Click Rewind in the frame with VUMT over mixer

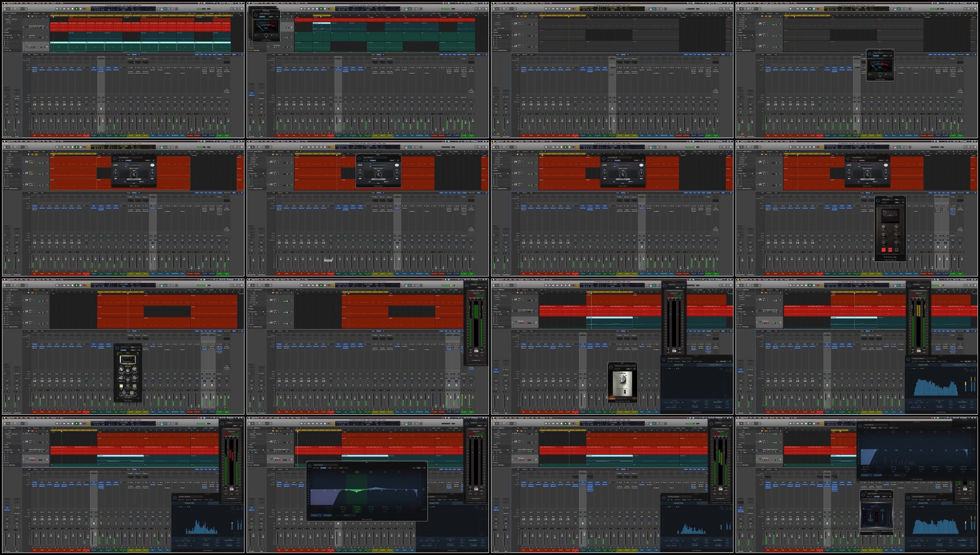click(x=798, y=8)
